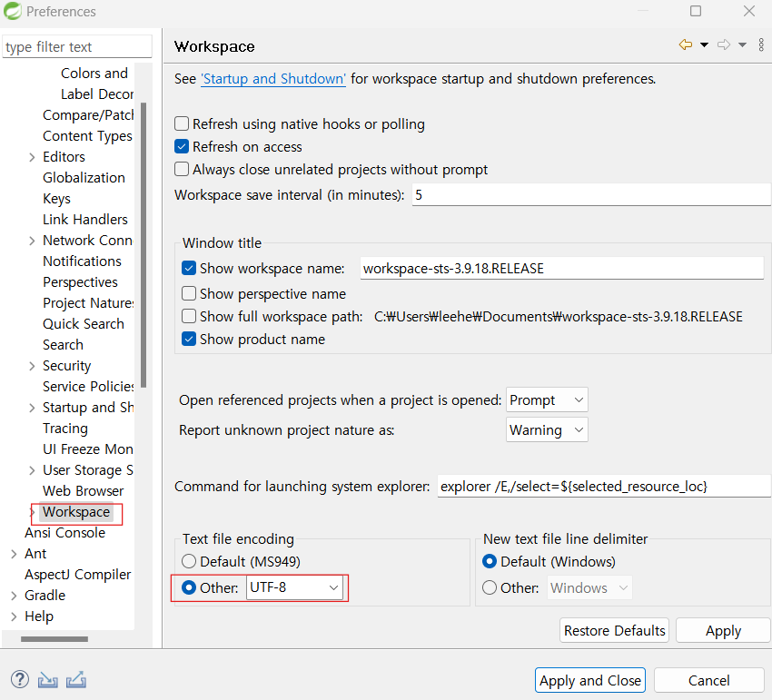Select Workspace in preferences tree

click(x=76, y=512)
